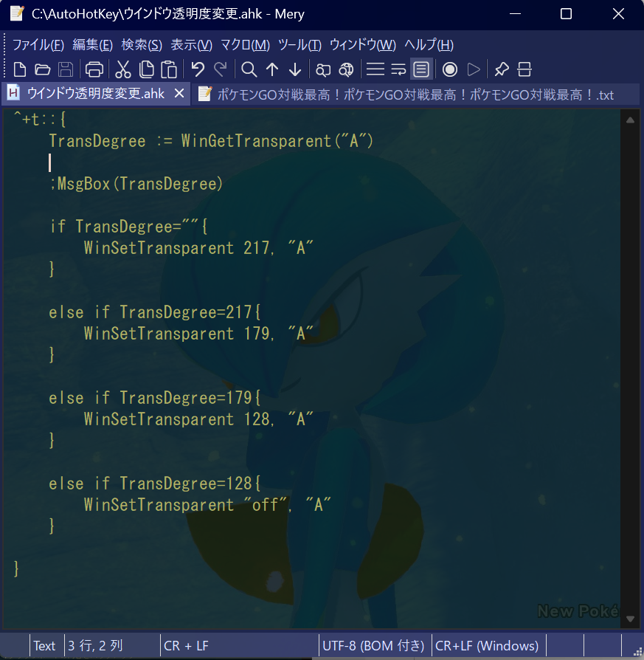Click the Find next down arrow
This screenshot has height=660, width=644.
295,69
